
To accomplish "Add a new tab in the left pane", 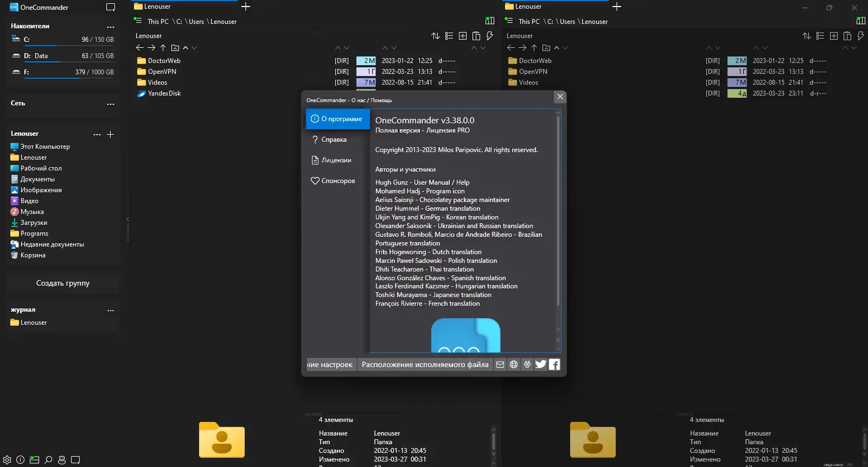I will click(x=246, y=7).
